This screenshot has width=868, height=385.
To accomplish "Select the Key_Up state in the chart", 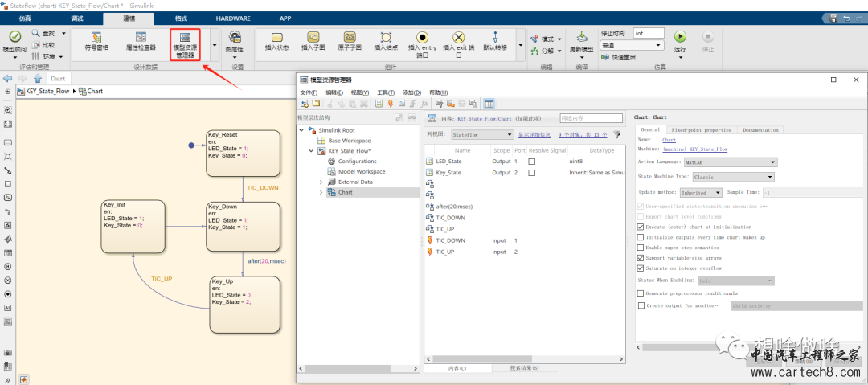I will coord(246,305).
